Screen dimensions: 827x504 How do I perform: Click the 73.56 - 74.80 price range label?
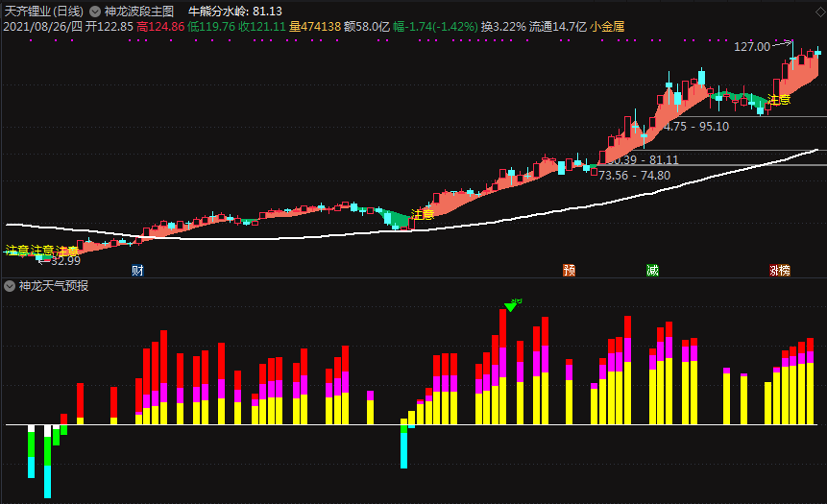click(x=635, y=176)
